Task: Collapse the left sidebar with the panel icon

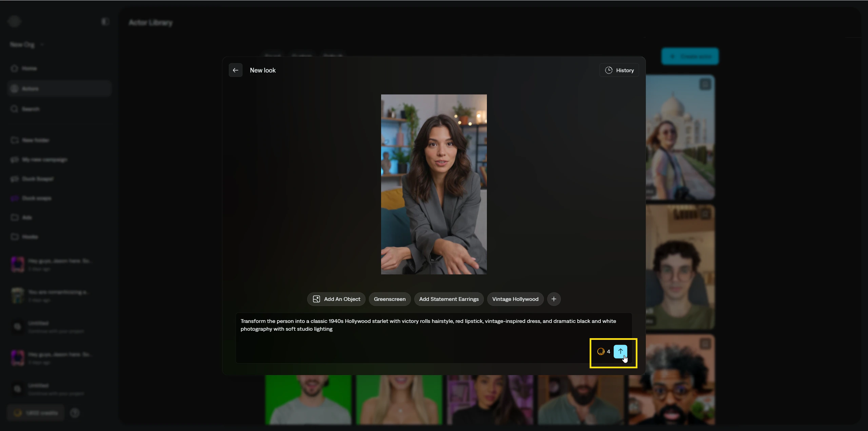Action: (105, 22)
